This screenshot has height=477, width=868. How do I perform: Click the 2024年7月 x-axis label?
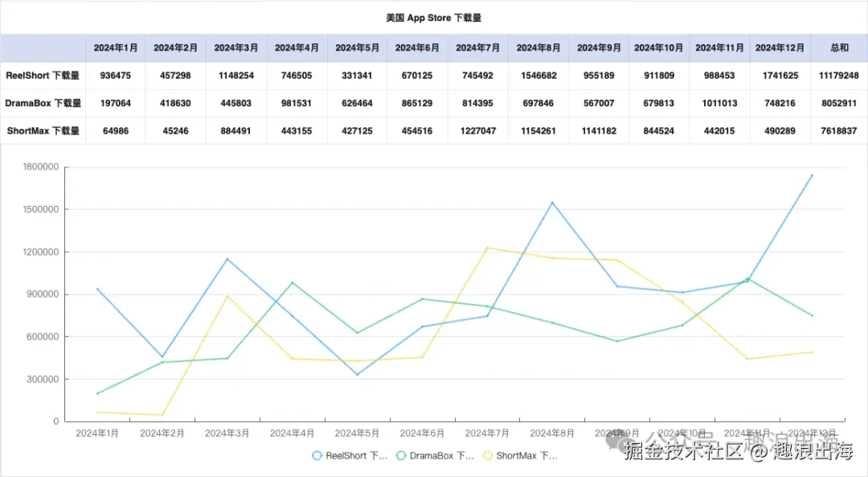point(487,434)
